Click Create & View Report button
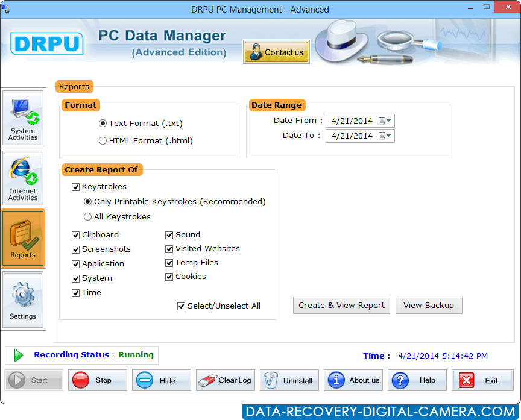521x420 pixels. click(341, 306)
